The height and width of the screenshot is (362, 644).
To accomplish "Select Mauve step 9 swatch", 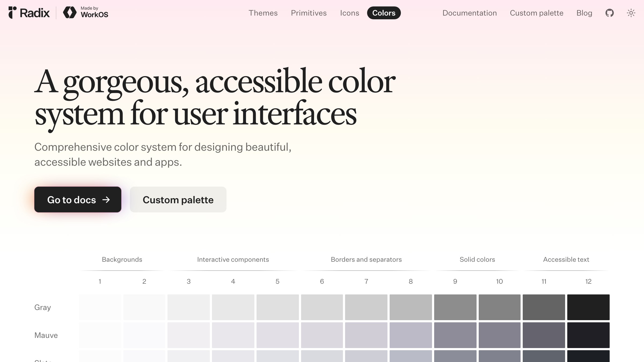I will (455, 335).
